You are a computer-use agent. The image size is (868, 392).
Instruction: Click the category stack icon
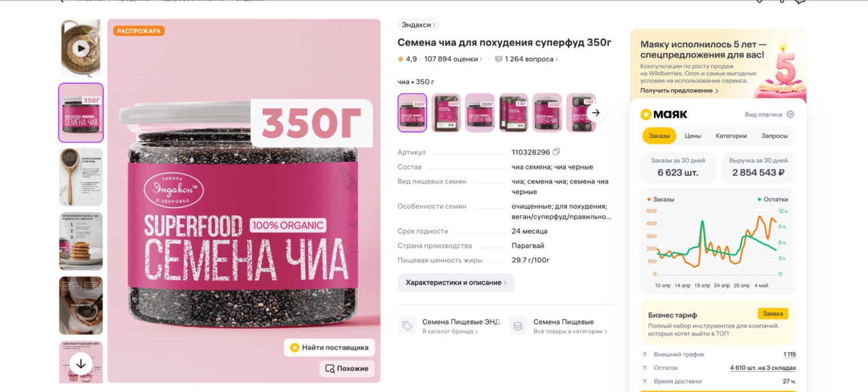[x=518, y=326]
